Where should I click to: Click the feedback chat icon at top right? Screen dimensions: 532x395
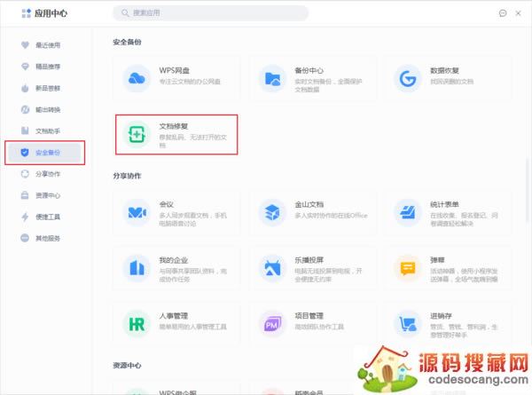504,13
